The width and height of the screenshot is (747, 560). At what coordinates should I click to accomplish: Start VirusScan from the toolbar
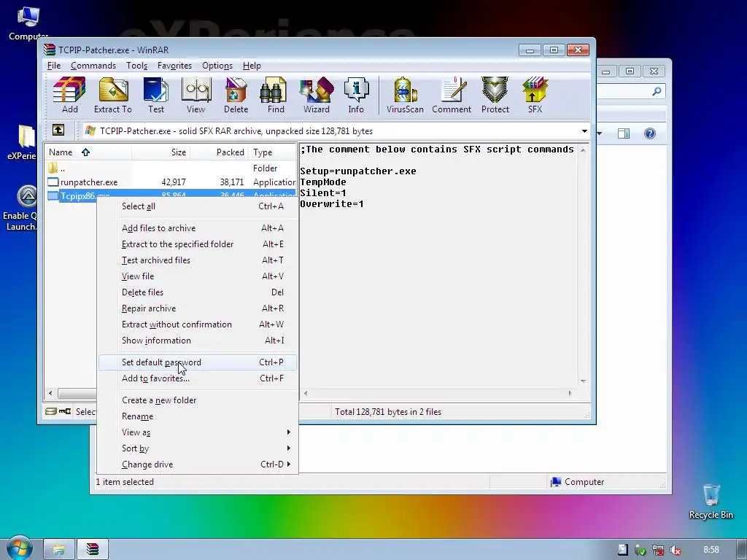405,96
